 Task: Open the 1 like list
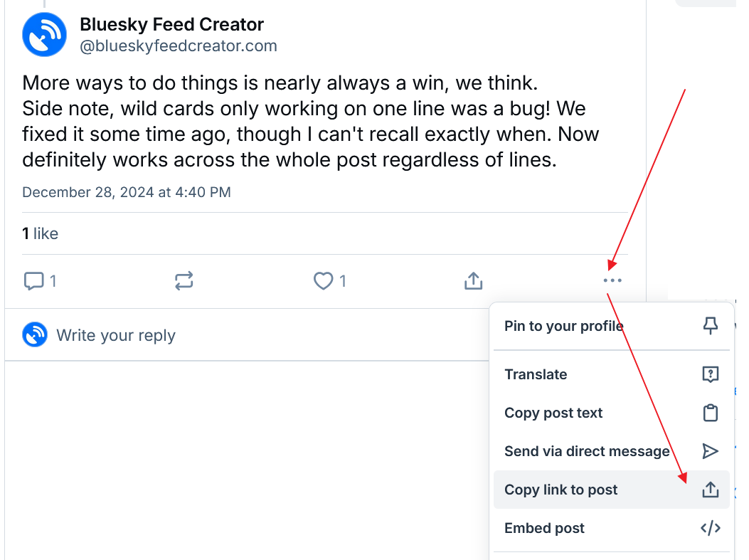[40, 233]
